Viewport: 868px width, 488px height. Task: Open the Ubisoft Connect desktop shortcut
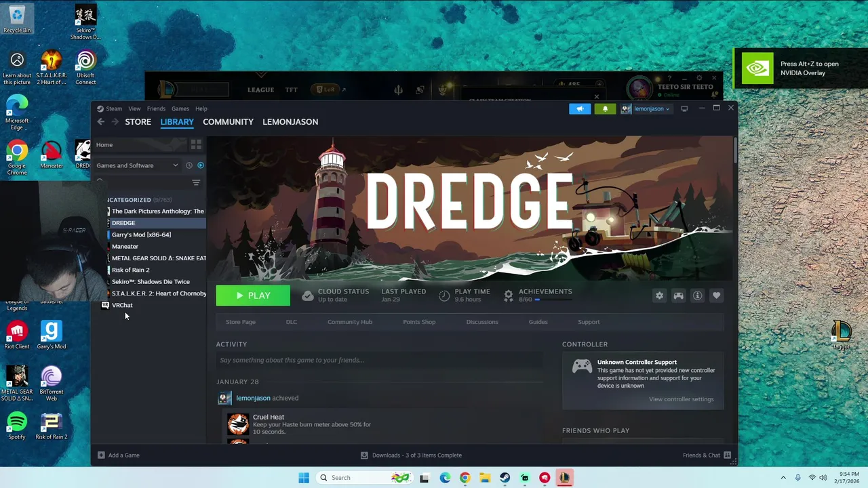pos(85,68)
